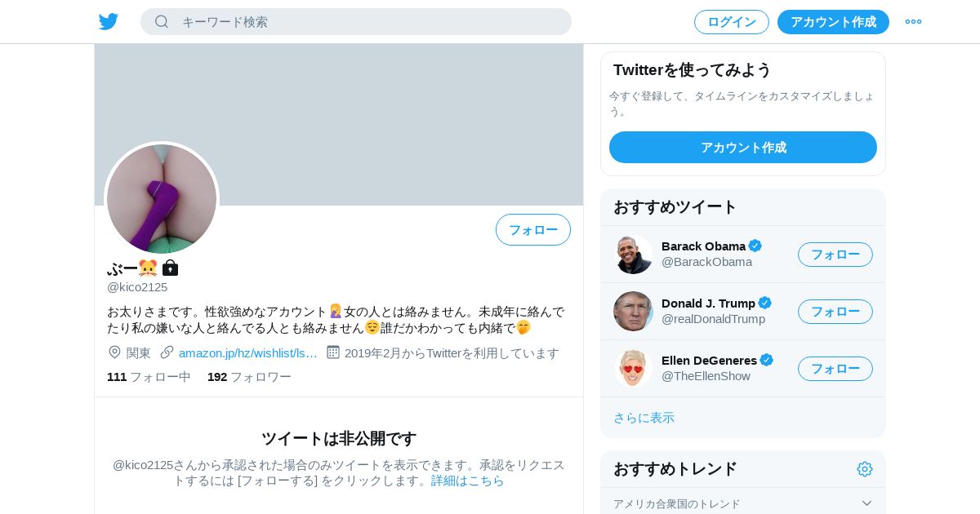Click the header アカウント作成 button
The image size is (980, 514).
(x=833, y=22)
